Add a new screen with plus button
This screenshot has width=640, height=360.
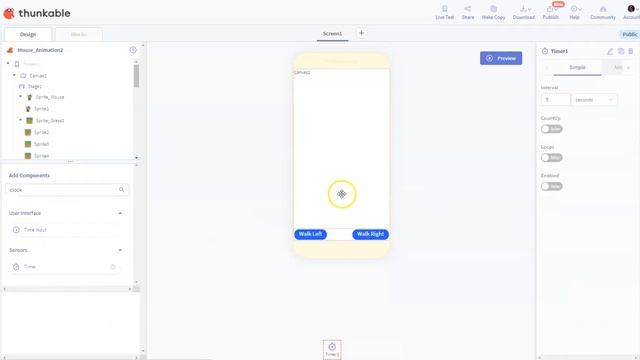(361, 33)
